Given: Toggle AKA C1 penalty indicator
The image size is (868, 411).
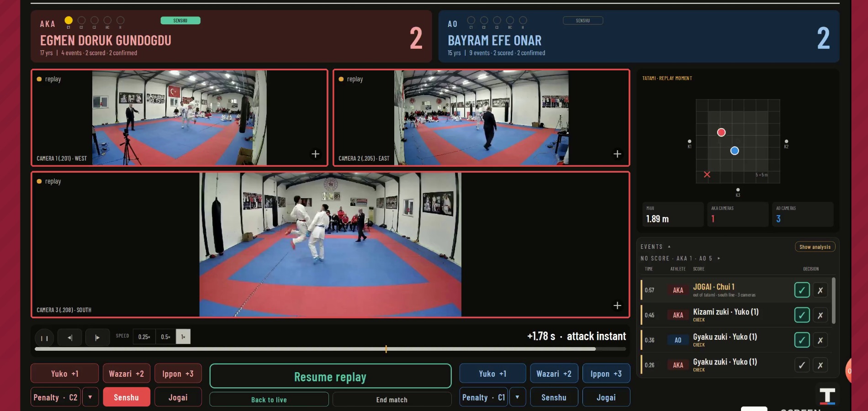Looking at the screenshot, I should pyautogui.click(x=69, y=20).
